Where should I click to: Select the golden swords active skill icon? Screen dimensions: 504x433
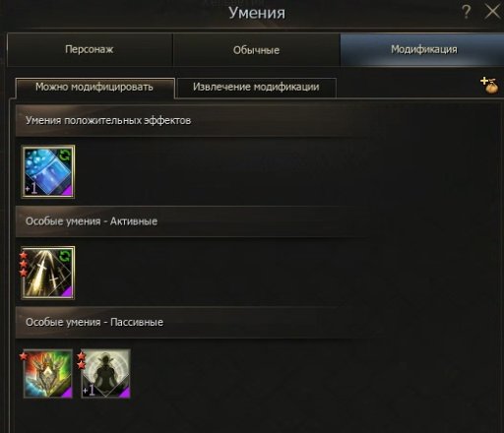click(48, 273)
